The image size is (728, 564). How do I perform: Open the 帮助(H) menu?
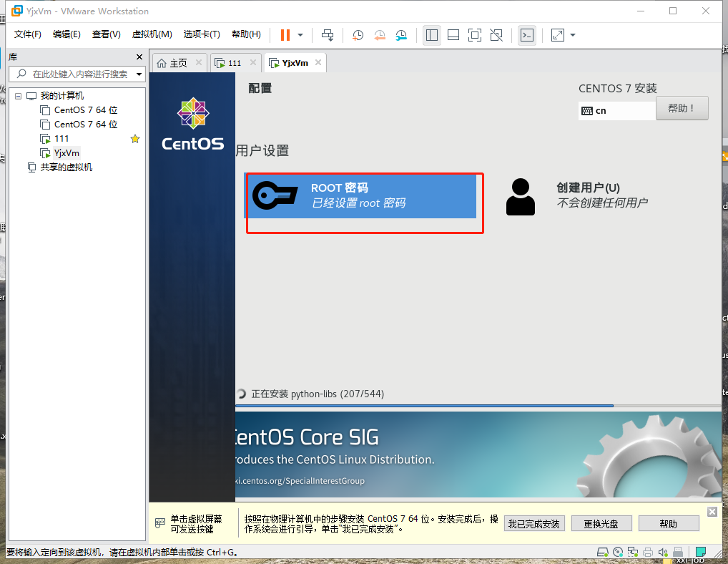tap(246, 34)
